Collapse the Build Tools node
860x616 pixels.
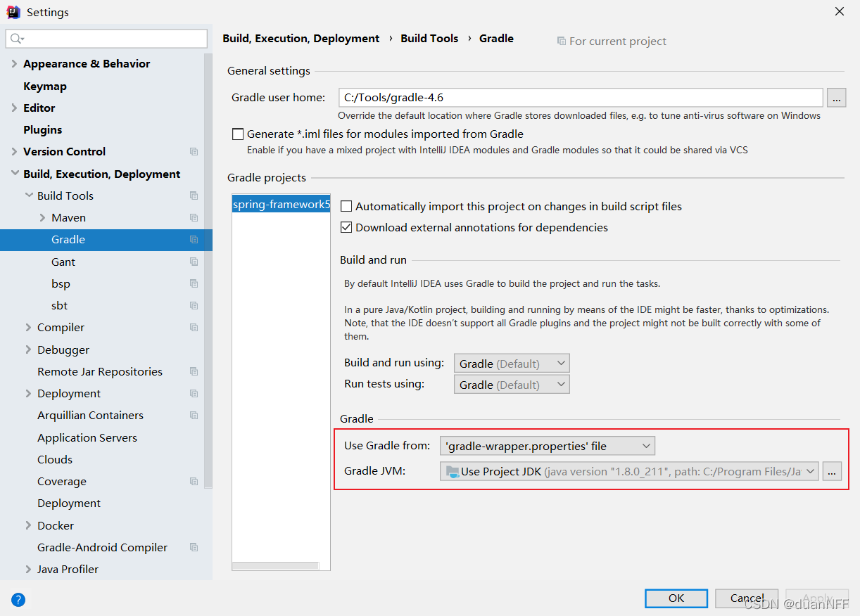[x=28, y=195]
